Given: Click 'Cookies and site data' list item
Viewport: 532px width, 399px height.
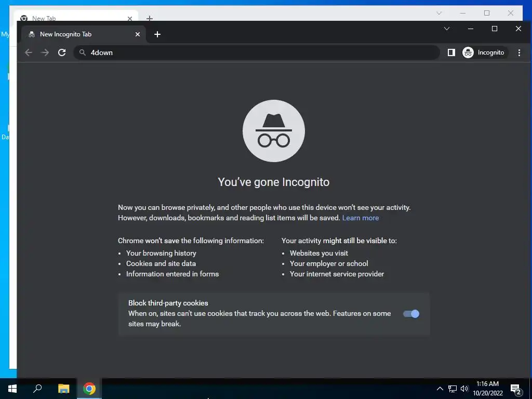Looking at the screenshot, I should click(x=161, y=263).
